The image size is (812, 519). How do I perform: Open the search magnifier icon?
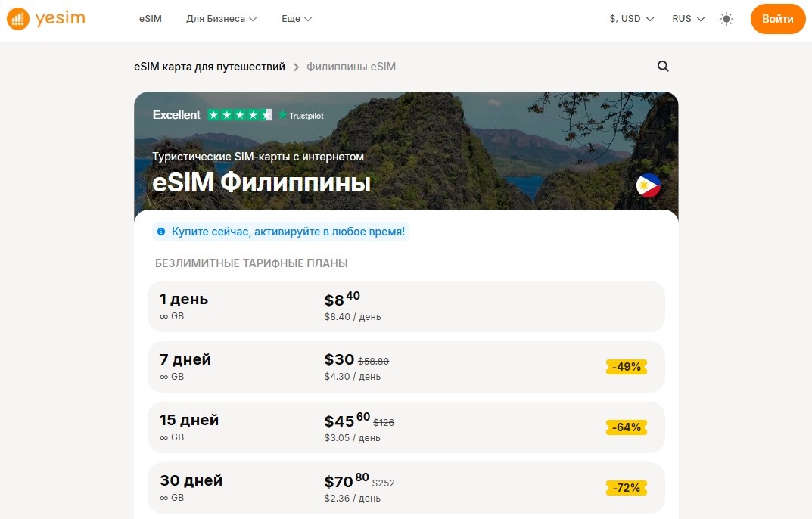(663, 66)
